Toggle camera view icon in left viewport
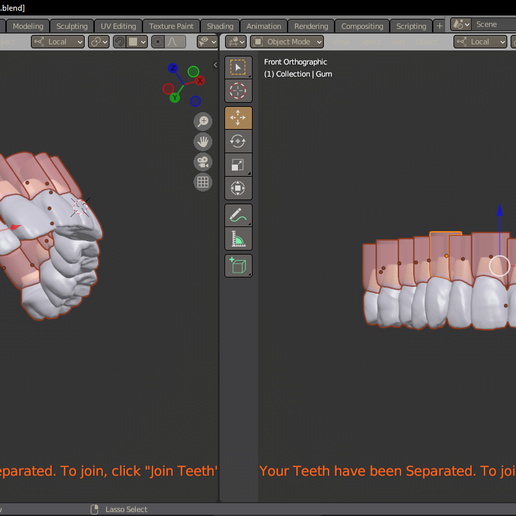This screenshot has width=516, height=516. coord(203,162)
